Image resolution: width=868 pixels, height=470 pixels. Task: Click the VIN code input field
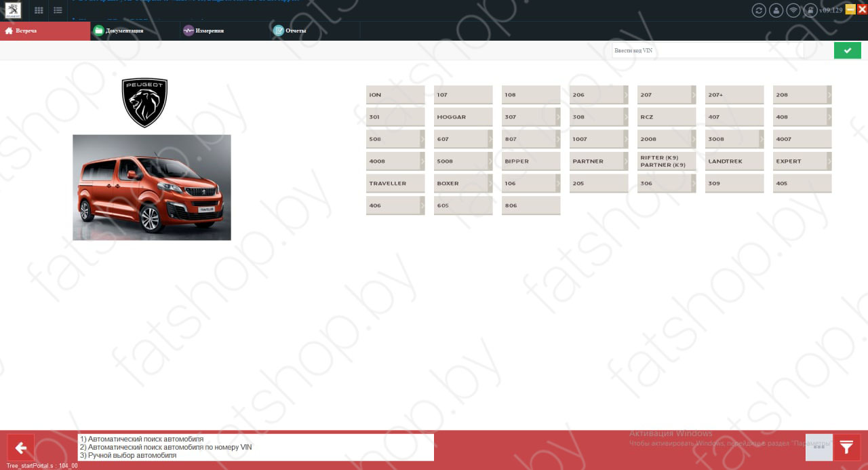707,51
